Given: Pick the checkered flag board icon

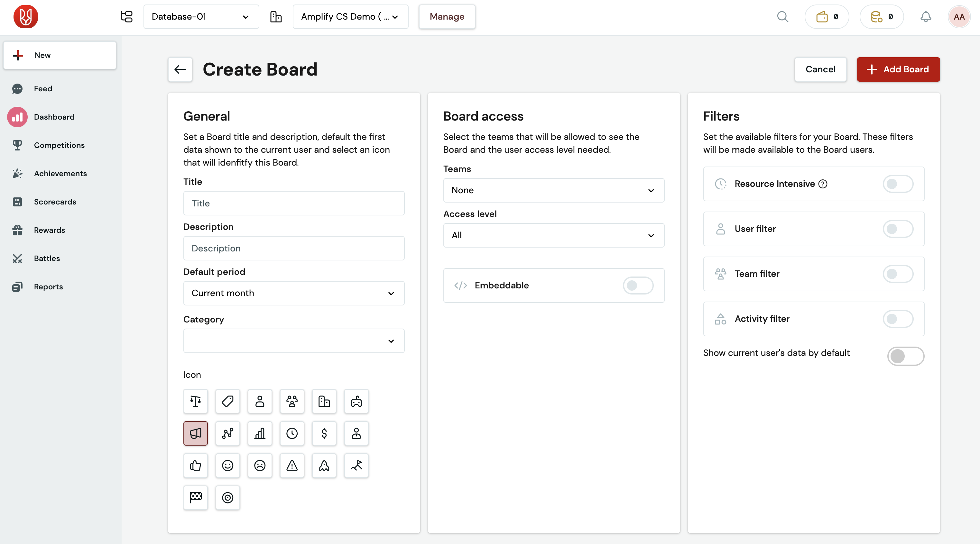Looking at the screenshot, I should 196,497.
